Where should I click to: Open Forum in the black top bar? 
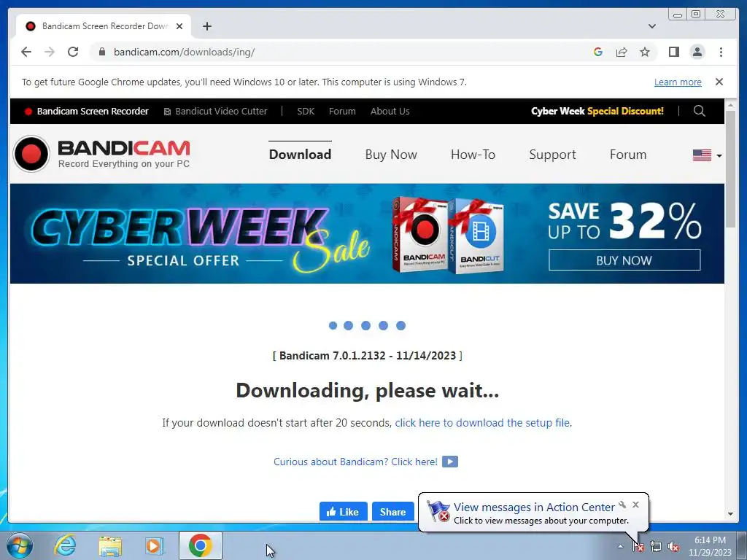coord(342,111)
